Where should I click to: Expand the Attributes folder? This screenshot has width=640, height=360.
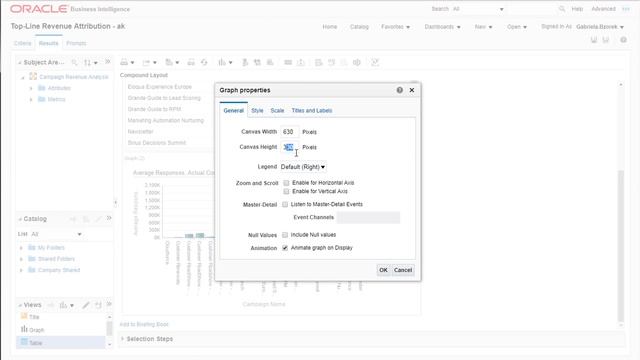pos(31,88)
